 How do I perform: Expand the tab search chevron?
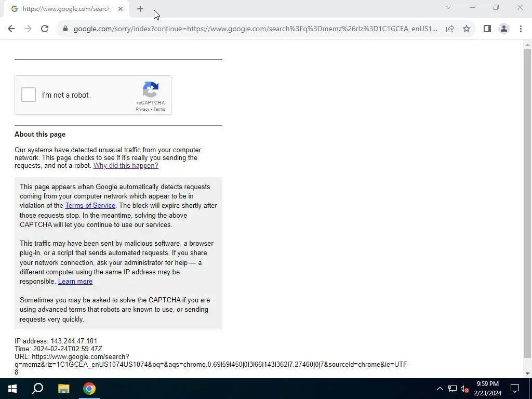(x=448, y=7)
